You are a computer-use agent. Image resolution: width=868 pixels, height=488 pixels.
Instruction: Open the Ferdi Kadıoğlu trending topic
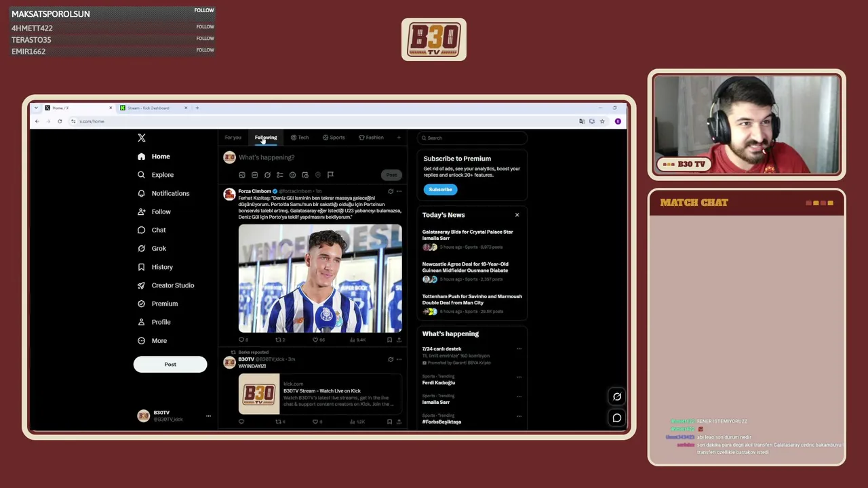439,383
